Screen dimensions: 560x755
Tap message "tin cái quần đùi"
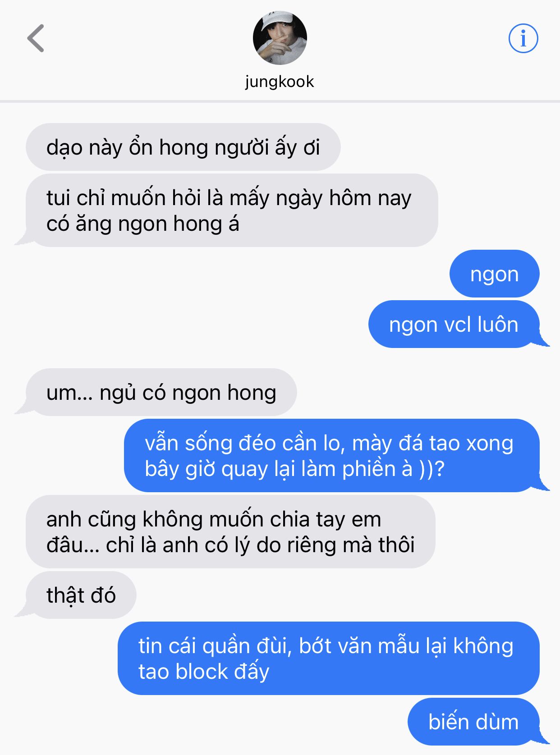(328, 658)
